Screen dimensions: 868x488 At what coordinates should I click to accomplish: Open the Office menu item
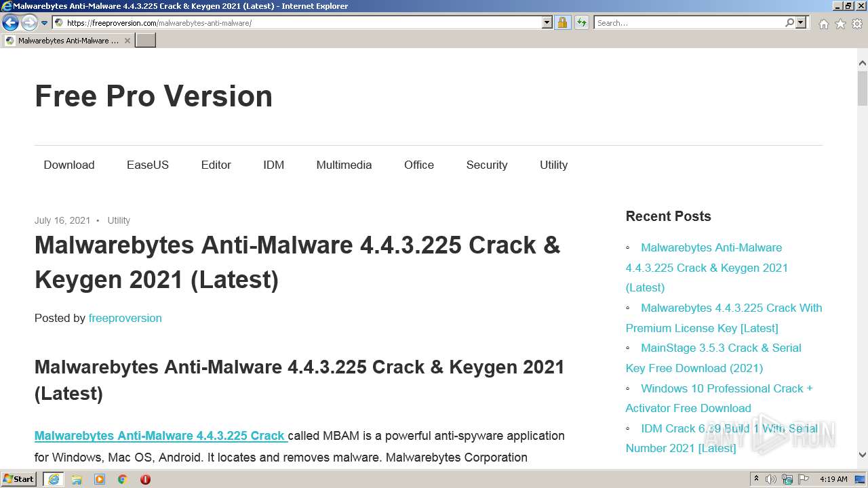pos(419,165)
